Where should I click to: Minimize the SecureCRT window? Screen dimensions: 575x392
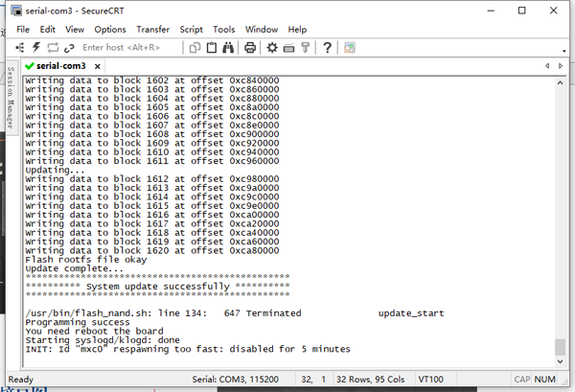pos(491,11)
